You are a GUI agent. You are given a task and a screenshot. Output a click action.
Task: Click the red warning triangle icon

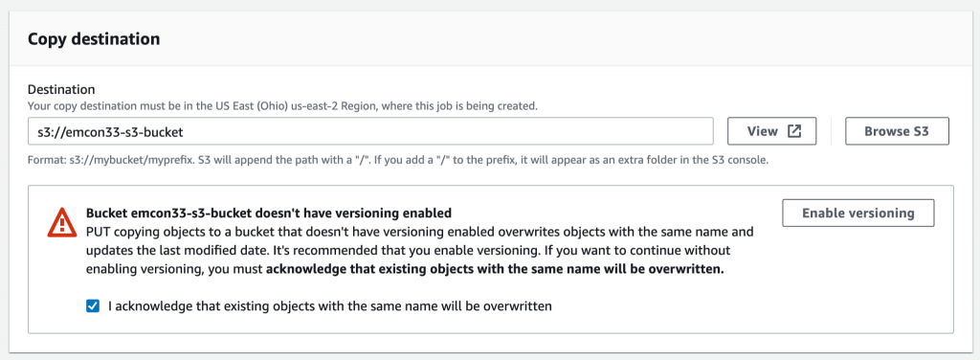(62, 222)
